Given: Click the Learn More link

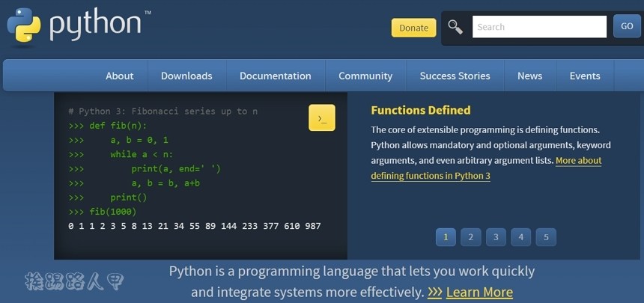Looking at the screenshot, I should click(x=479, y=293).
